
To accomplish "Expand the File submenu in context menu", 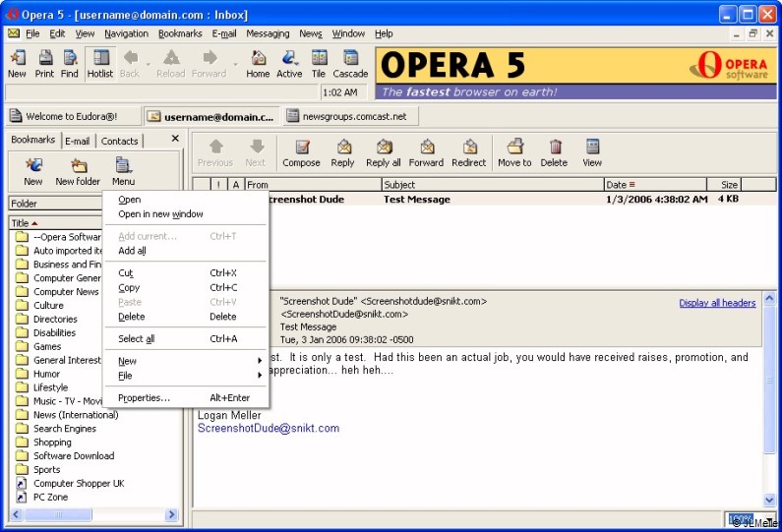I will (186, 376).
